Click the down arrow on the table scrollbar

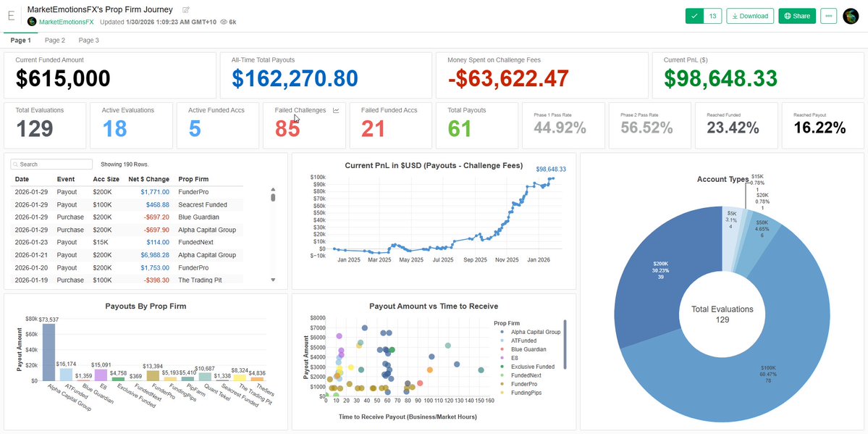pos(274,278)
